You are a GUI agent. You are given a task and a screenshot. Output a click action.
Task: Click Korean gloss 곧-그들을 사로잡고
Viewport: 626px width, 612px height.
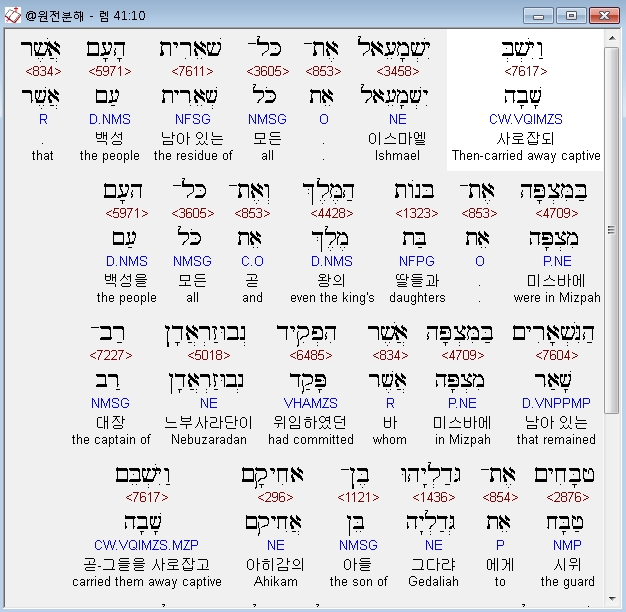[x=147, y=564]
